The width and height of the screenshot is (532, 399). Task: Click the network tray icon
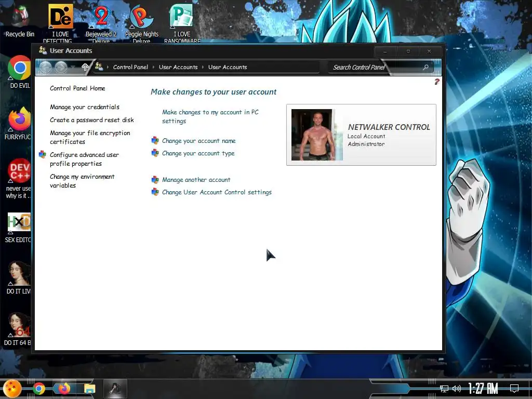click(x=444, y=389)
